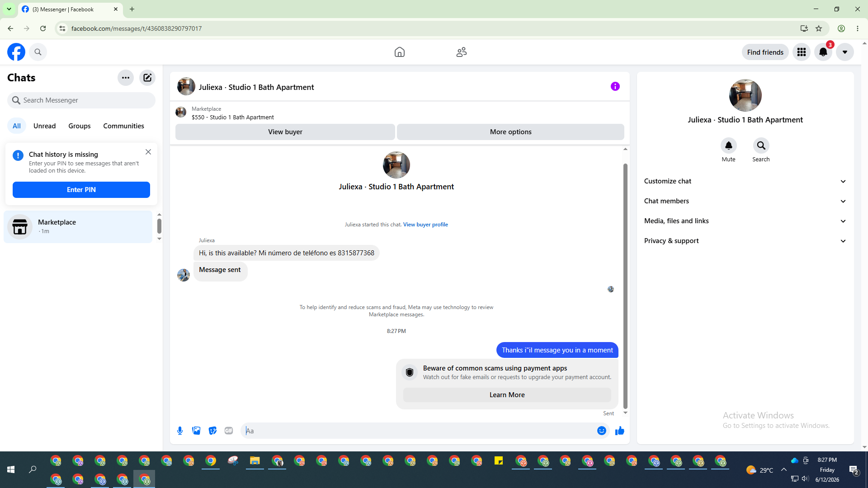The height and width of the screenshot is (488, 868).
Task: Attach a photo or file icon
Action: click(196, 431)
